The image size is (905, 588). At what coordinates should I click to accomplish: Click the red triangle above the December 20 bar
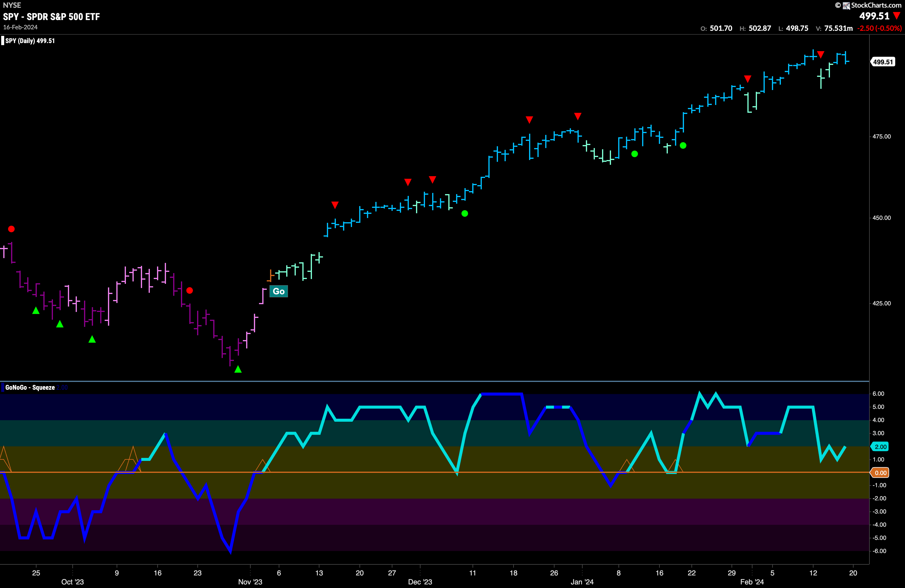point(529,120)
